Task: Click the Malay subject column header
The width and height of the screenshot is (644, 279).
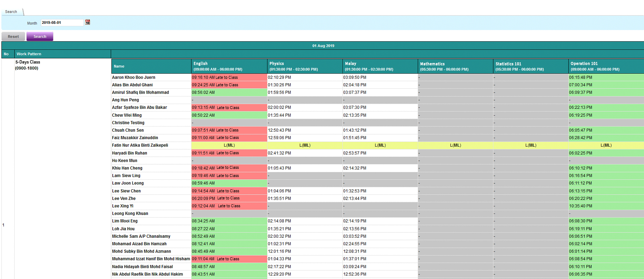Action: (380, 66)
